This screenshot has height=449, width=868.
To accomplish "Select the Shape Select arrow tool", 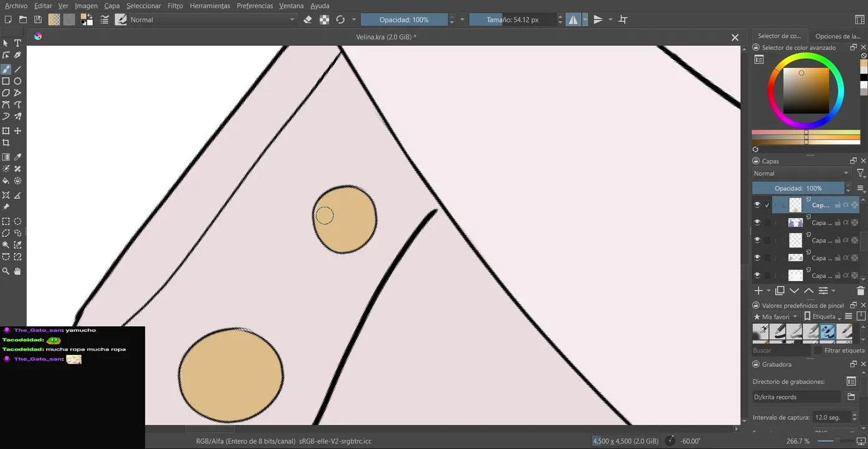I will click(6, 43).
